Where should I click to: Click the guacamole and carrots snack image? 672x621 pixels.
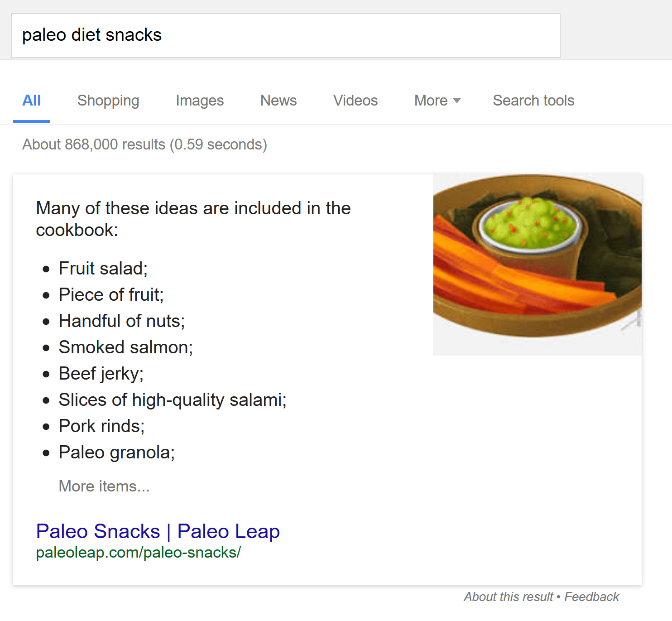click(x=537, y=265)
